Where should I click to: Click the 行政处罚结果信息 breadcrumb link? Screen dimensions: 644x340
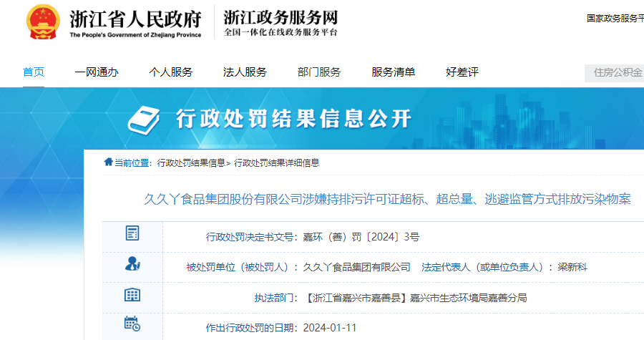click(x=190, y=162)
